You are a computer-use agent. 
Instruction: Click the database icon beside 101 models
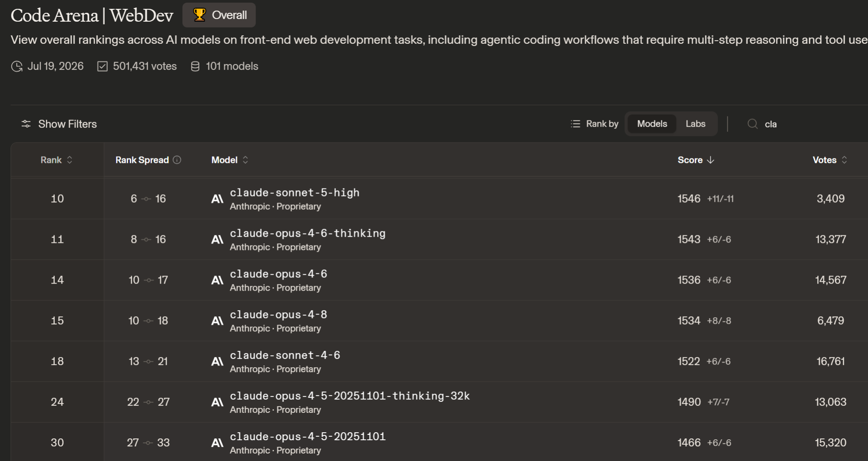tap(195, 66)
